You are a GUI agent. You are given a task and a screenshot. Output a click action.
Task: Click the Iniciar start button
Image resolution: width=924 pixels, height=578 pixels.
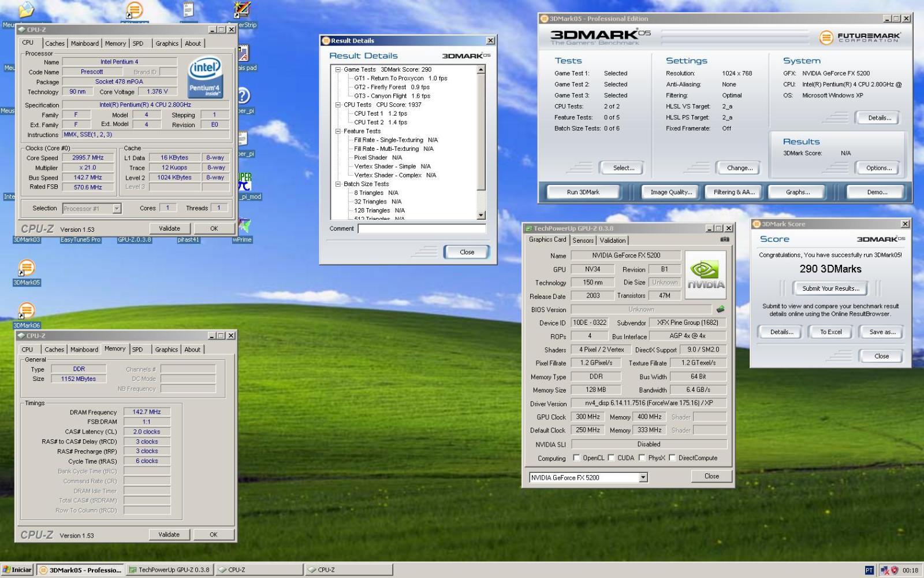click(x=17, y=570)
